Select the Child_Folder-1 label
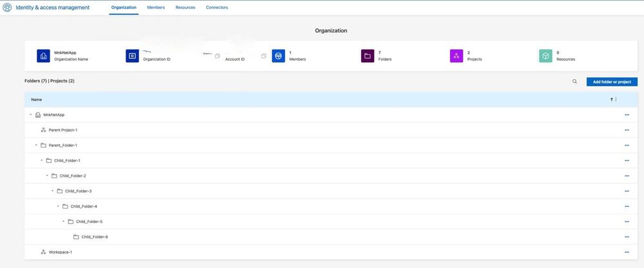 click(x=67, y=160)
